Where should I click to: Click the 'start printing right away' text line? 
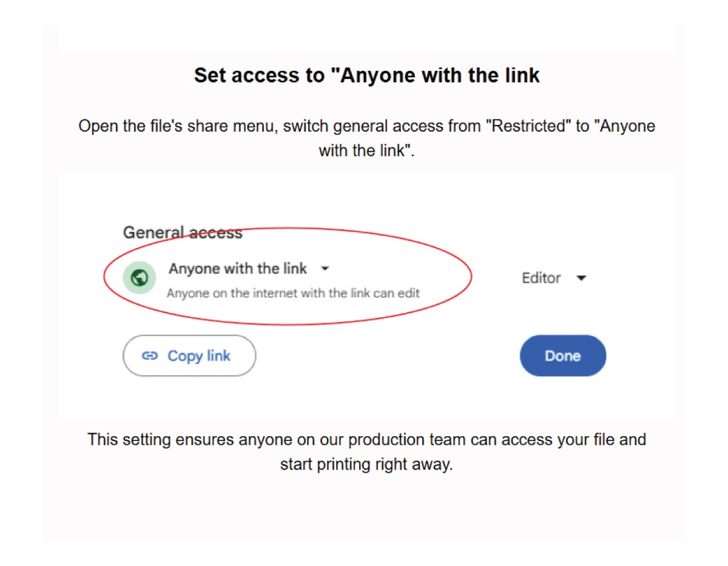[x=366, y=465]
